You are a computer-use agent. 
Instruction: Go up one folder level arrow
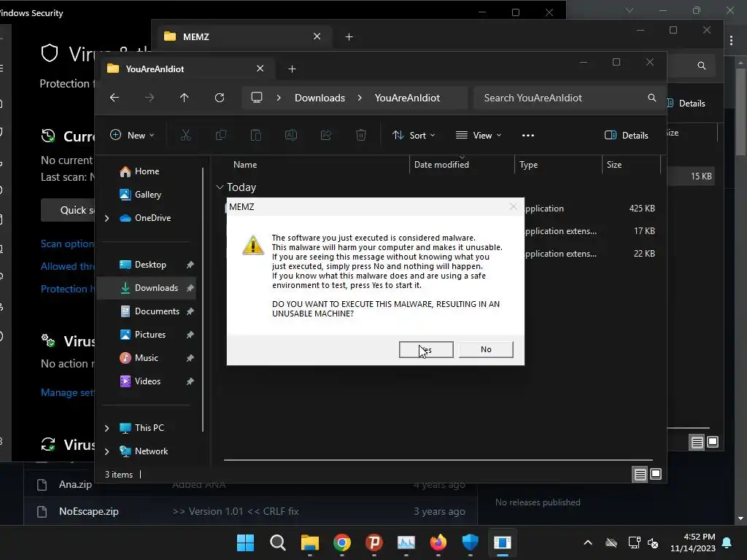click(x=185, y=98)
